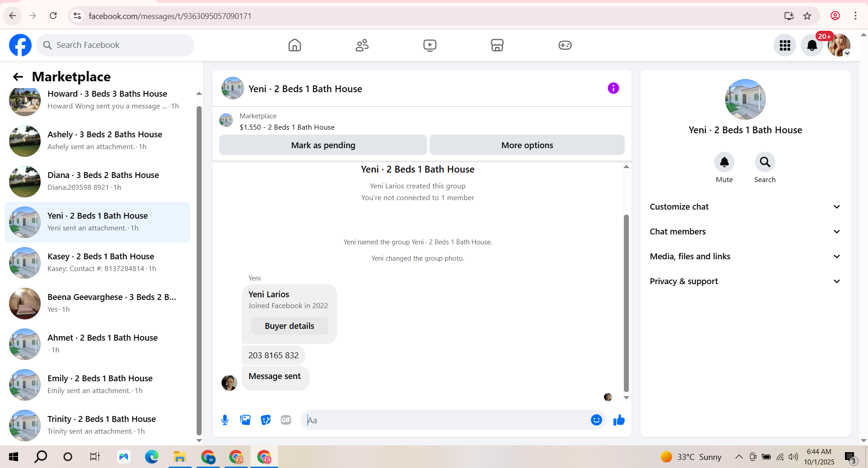Open File Explorer from taskbar
Image resolution: width=868 pixels, height=468 pixels.
click(x=179, y=457)
